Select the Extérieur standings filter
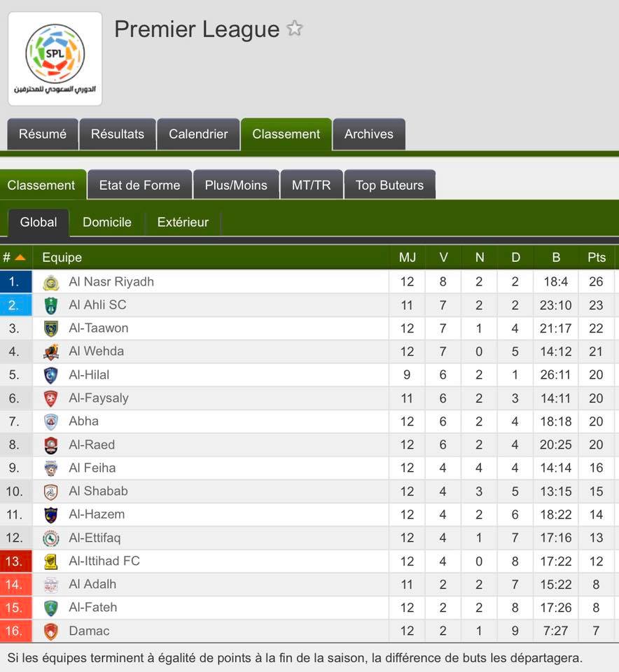Screen dimensions: 619x672 pyautogui.click(x=183, y=222)
